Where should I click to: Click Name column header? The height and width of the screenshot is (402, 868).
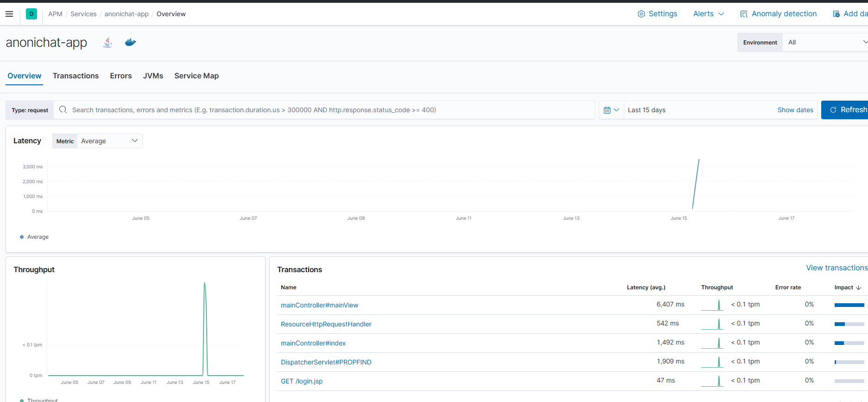pyautogui.click(x=288, y=287)
